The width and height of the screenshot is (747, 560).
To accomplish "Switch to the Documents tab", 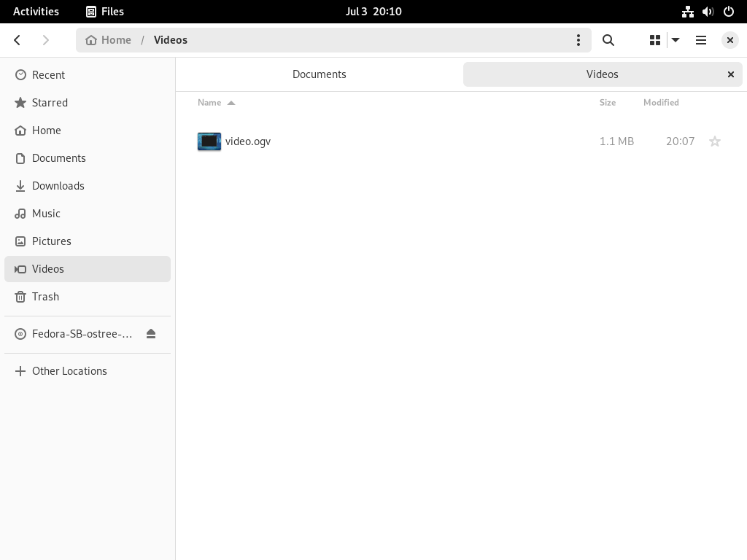I will tap(320, 74).
